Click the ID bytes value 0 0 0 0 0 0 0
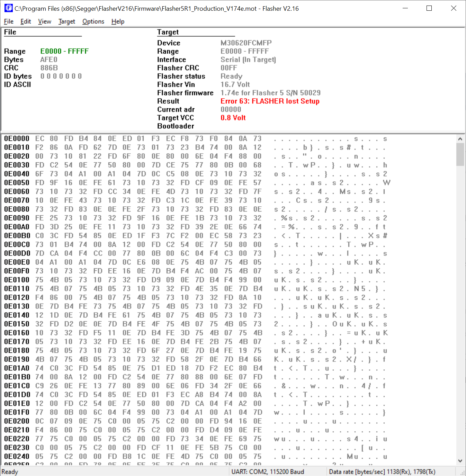Viewport: 466px width, 476px height. 61,76
